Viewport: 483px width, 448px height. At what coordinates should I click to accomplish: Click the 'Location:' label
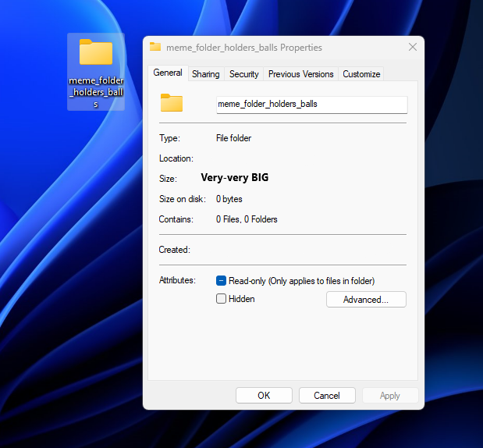pos(176,158)
